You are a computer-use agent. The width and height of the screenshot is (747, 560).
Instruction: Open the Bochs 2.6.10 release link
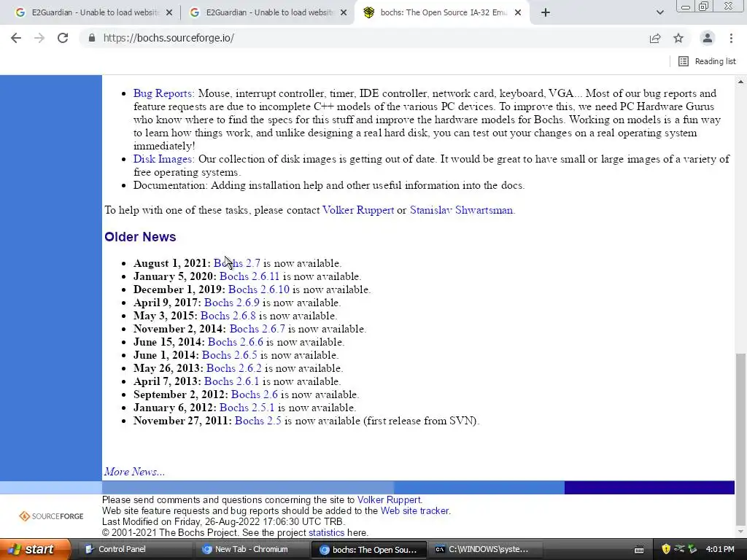tap(259, 289)
